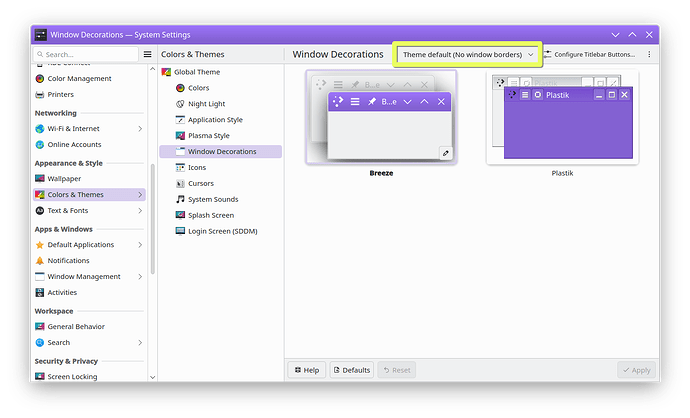Screen dimensions: 690x418
Task: Click the "Cursors" label
Action: 201,183
